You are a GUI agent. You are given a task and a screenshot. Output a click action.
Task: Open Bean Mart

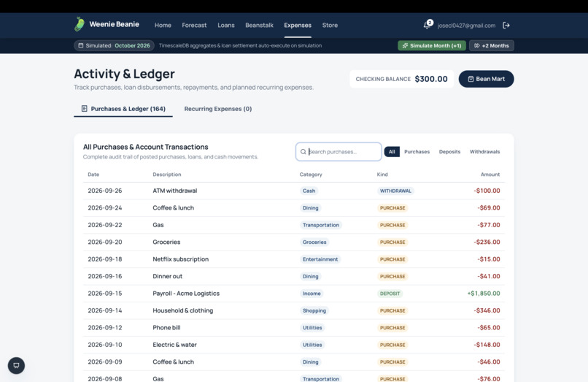click(x=486, y=79)
